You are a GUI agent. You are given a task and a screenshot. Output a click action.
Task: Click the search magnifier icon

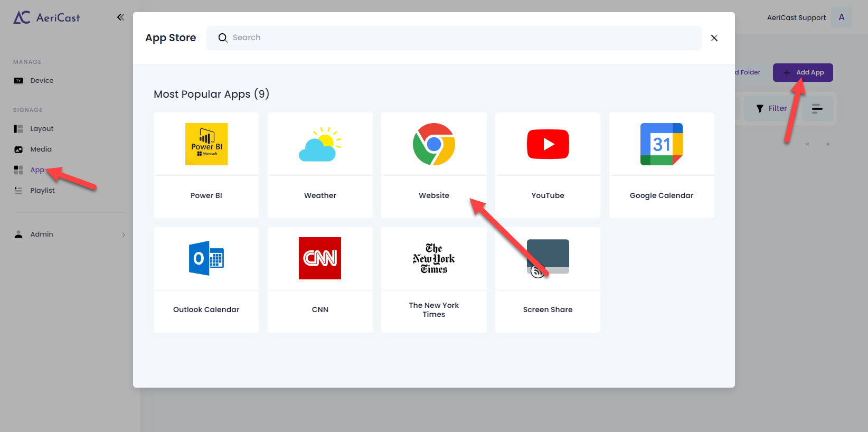pos(223,37)
